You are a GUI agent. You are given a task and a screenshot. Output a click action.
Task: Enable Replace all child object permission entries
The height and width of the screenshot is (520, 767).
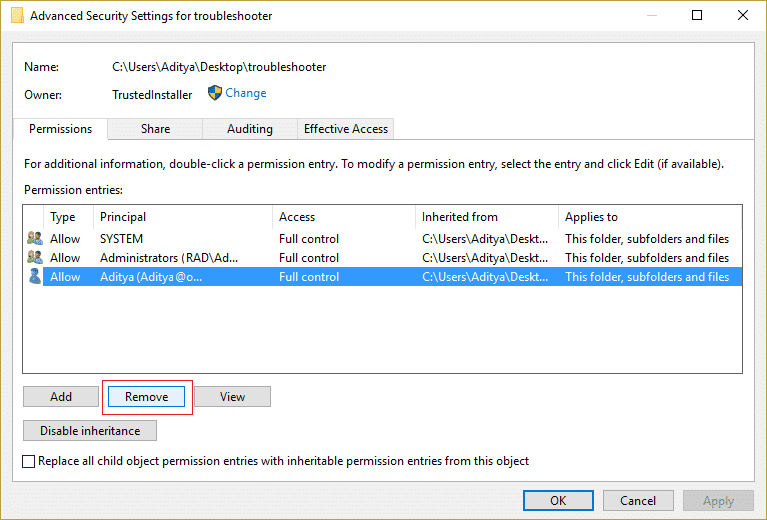click(x=29, y=462)
